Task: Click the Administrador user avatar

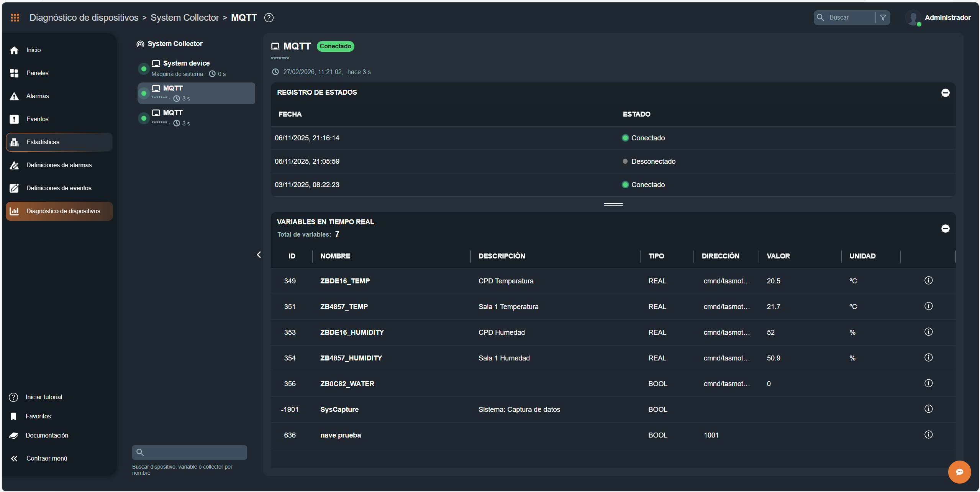Action: [913, 18]
